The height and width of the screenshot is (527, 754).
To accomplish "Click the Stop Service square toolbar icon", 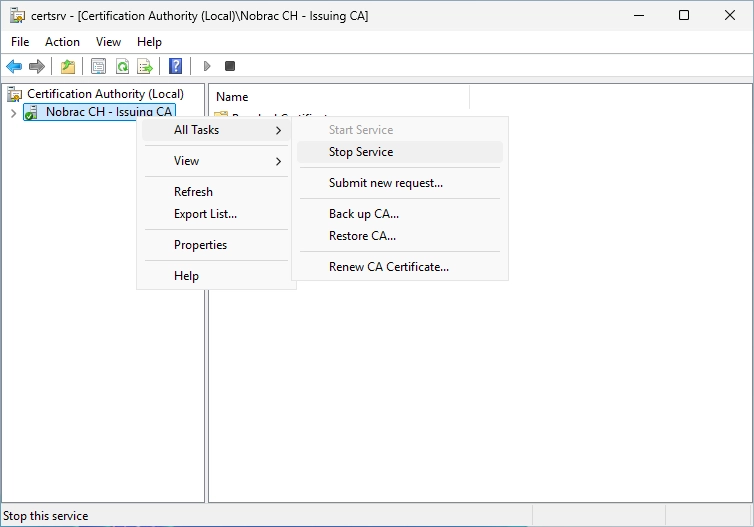I will 230,66.
